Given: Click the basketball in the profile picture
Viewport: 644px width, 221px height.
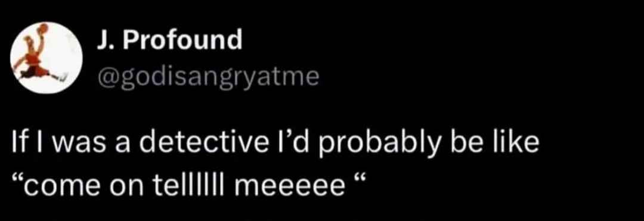Looking at the screenshot, I should (42, 29).
